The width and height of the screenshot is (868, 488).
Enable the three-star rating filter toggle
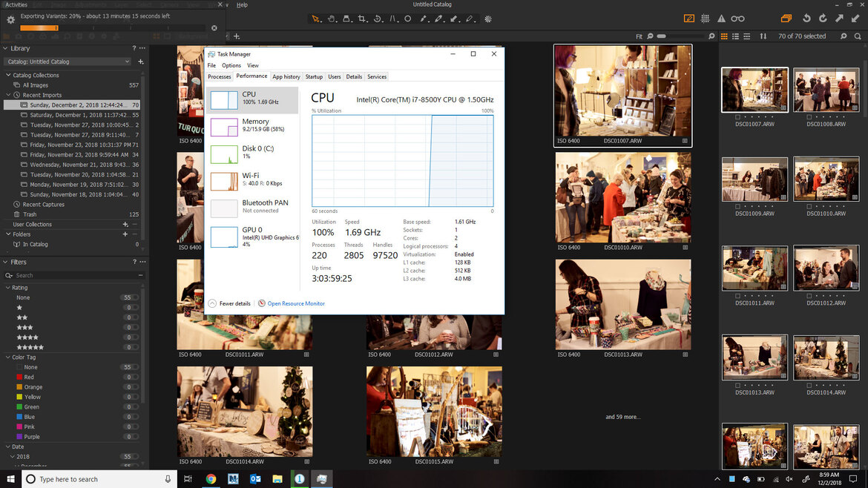coord(131,328)
